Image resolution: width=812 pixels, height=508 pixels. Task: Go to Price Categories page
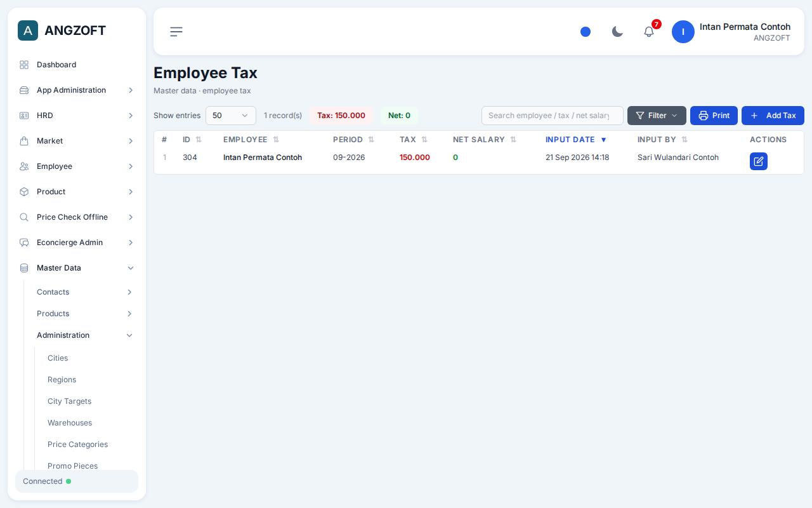pyautogui.click(x=77, y=444)
